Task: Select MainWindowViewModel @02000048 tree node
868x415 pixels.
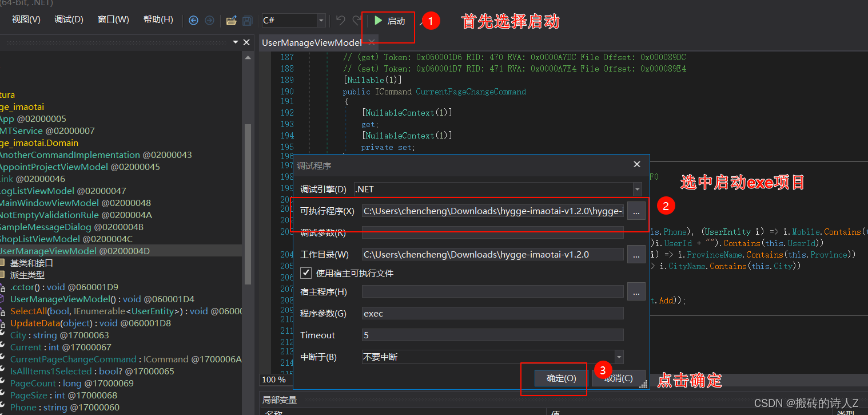Action: coord(75,203)
